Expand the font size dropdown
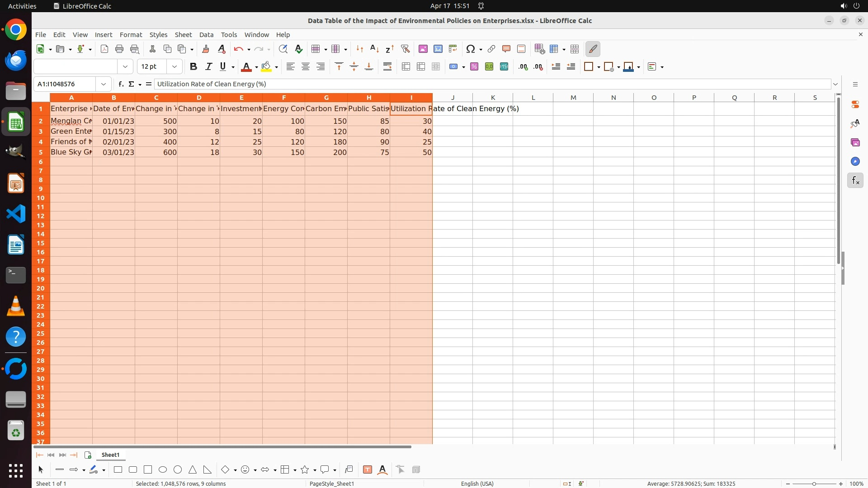Viewport: 868px width, 488px height. 175,67
